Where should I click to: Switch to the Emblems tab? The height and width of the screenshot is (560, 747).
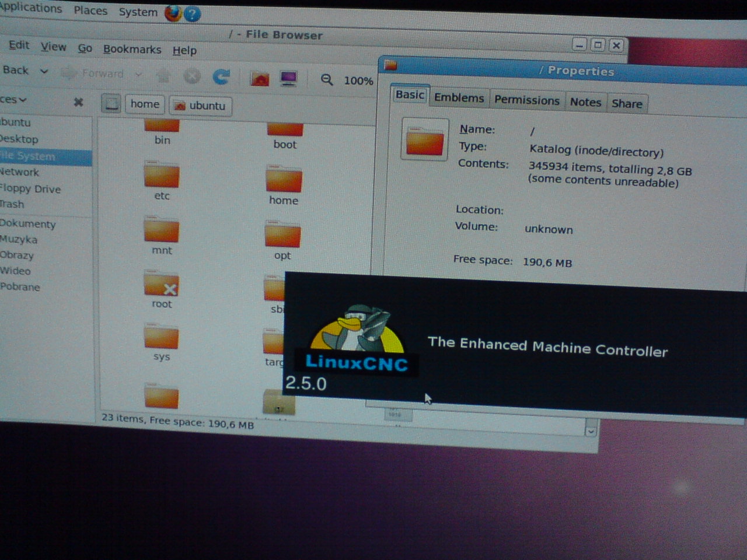click(x=459, y=98)
